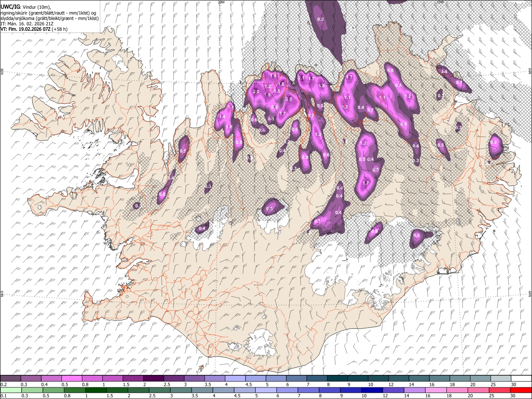
Task: Click the 'rigning/skúrir (grænt/blátt/rautt' legend description line
Action: [x=49, y=13]
